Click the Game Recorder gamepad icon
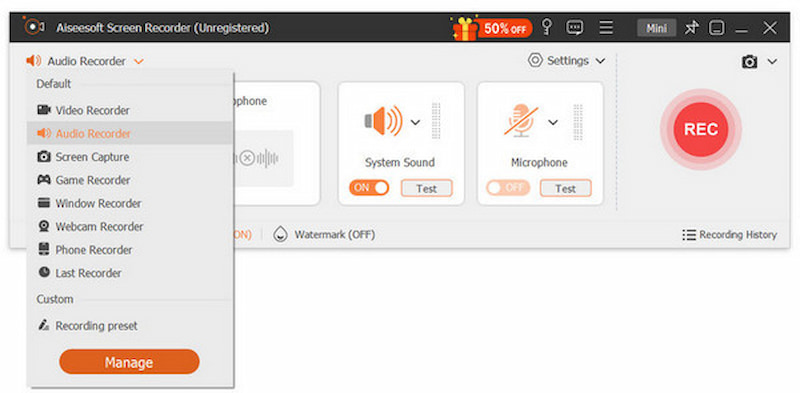 tap(44, 180)
